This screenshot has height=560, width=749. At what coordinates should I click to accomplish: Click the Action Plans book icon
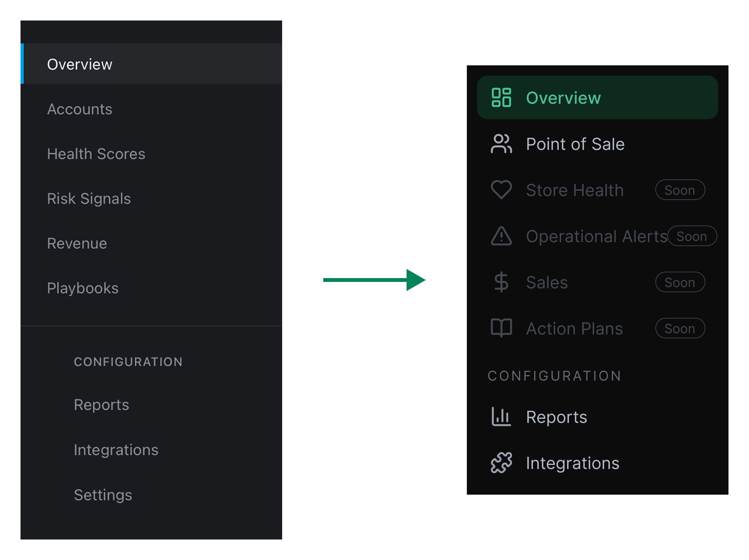[501, 328]
